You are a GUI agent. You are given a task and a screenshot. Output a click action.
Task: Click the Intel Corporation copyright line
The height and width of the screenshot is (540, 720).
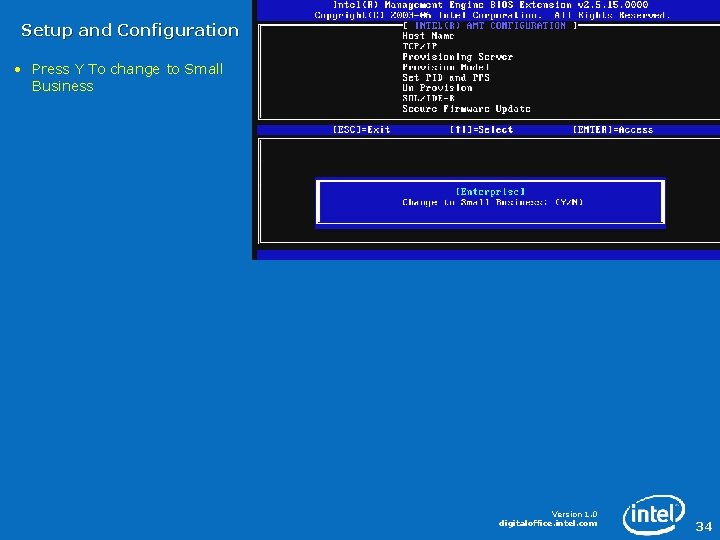click(x=492, y=16)
